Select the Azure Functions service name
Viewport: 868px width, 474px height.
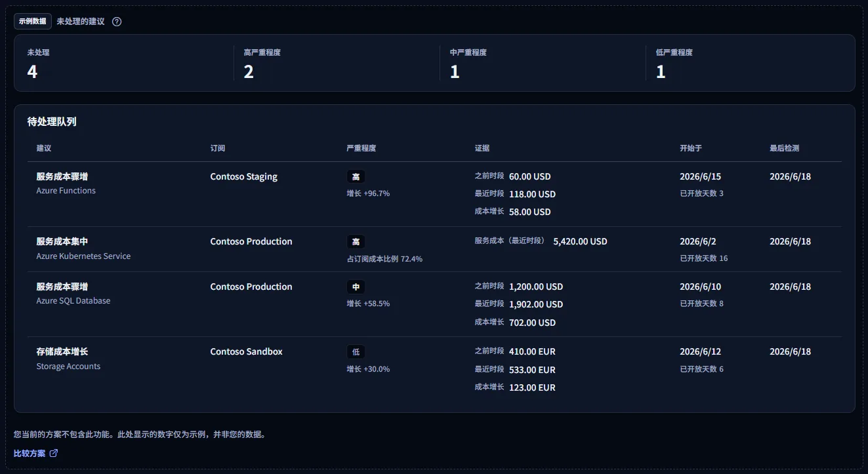[x=66, y=191]
